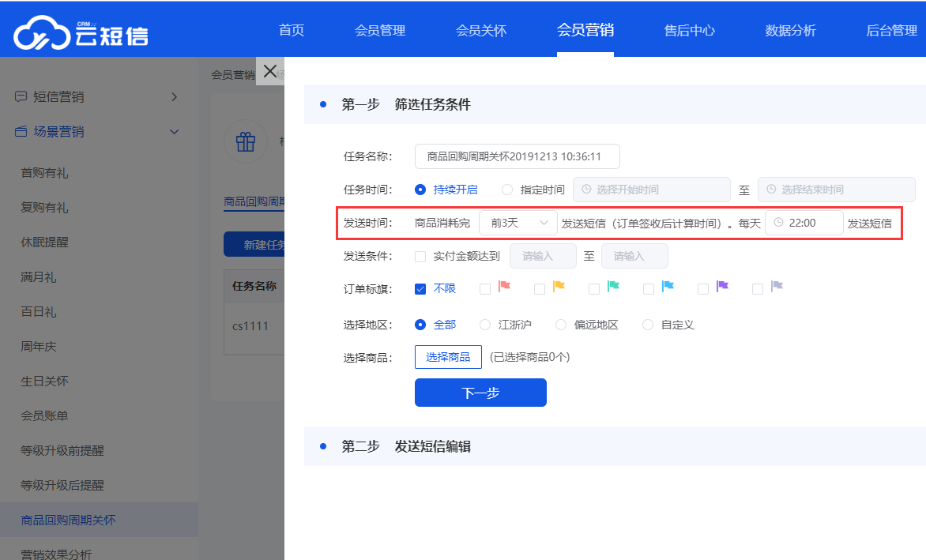Click the purple order flag icon
926x560 pixels.
point(722,288)
